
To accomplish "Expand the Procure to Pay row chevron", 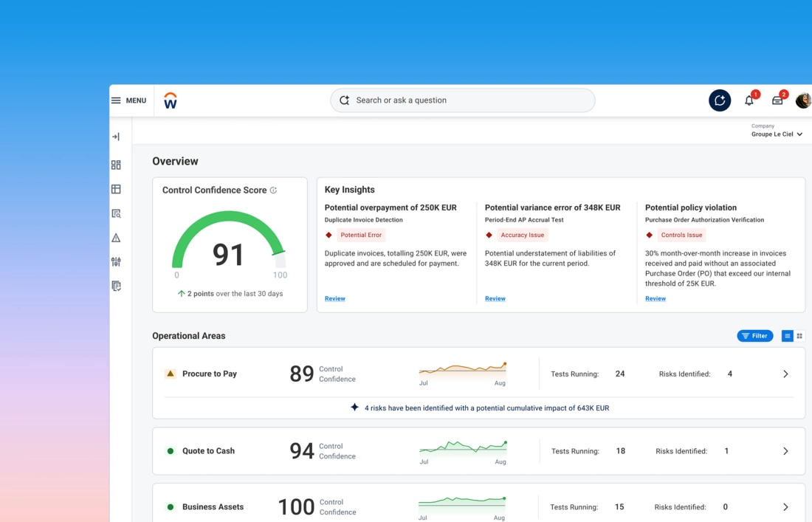I will [x=785, y=374].
